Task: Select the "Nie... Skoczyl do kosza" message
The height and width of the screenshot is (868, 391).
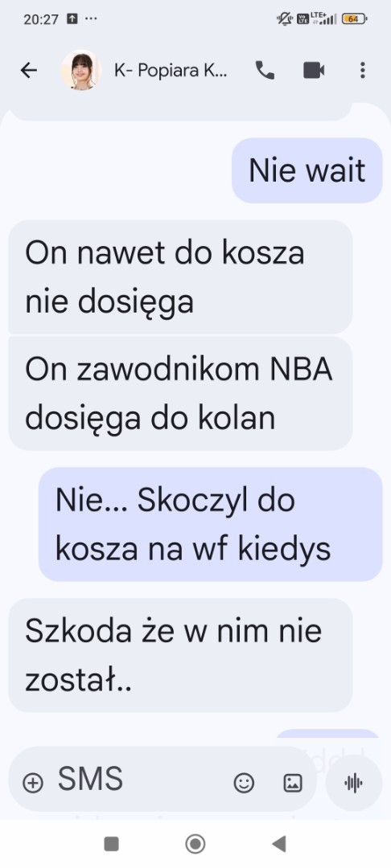Action: pos(211,524)
